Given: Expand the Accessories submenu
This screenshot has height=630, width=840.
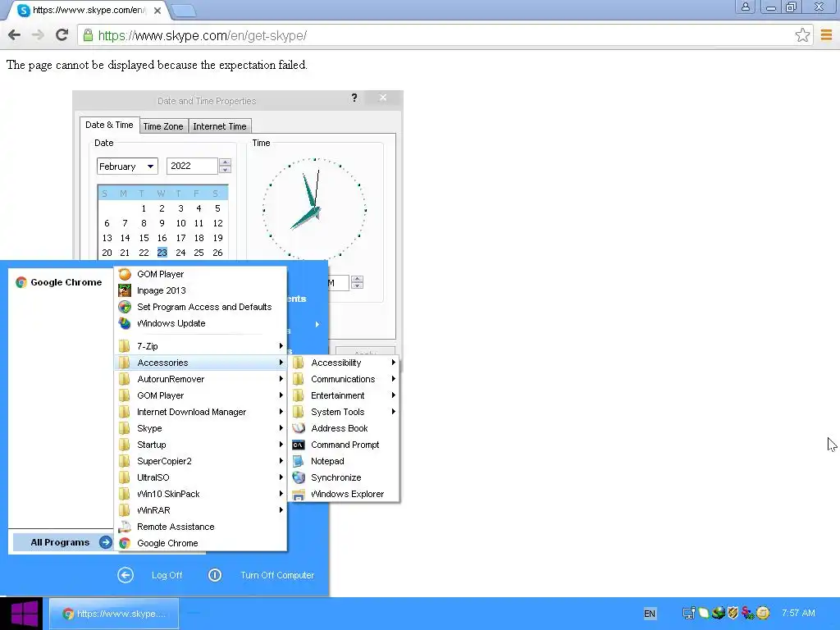Looking at the screenshot, I should pyautogui.click(x=201, y=363).
